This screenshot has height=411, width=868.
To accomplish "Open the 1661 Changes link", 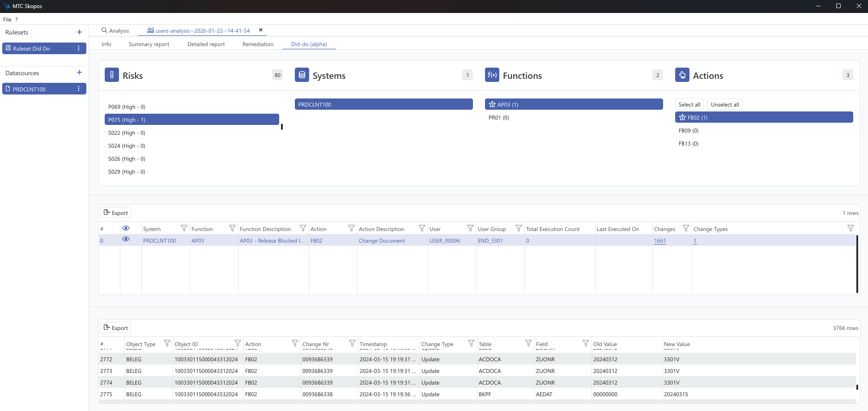I will (660, 240).
